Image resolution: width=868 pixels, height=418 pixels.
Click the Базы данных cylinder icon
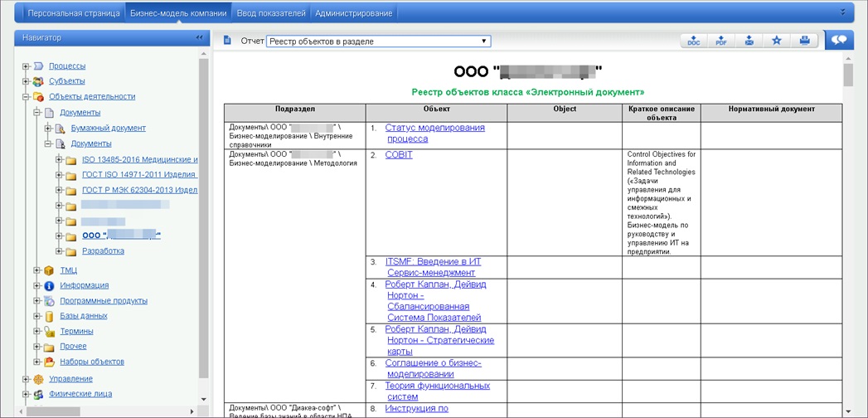49,316
